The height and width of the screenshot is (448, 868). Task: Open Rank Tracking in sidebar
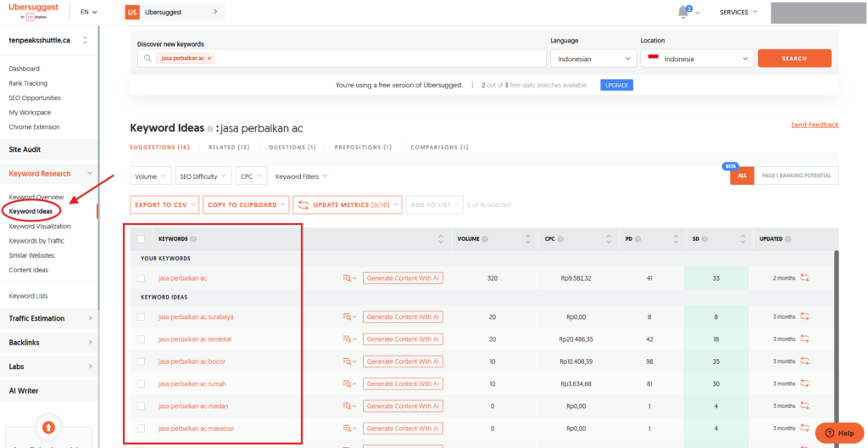[28, 83]
